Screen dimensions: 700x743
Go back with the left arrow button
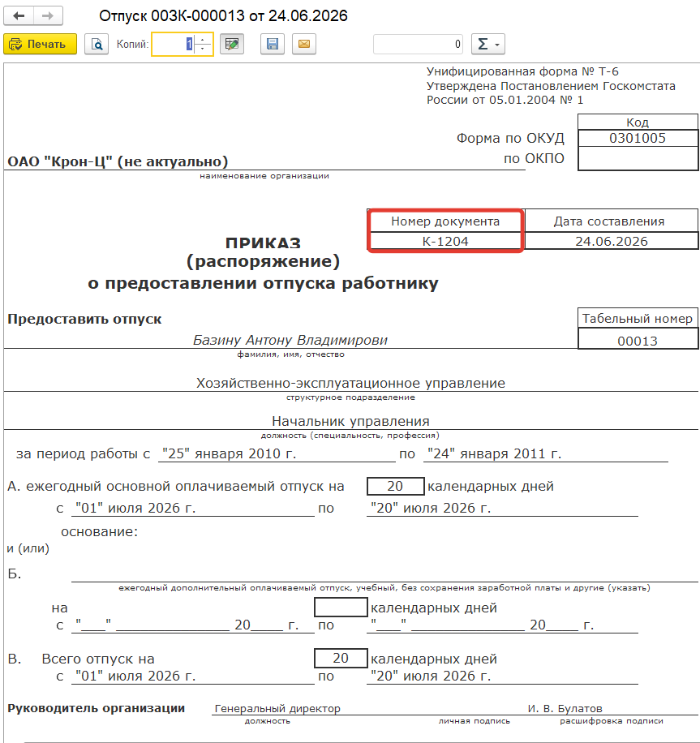pos(19,16)
